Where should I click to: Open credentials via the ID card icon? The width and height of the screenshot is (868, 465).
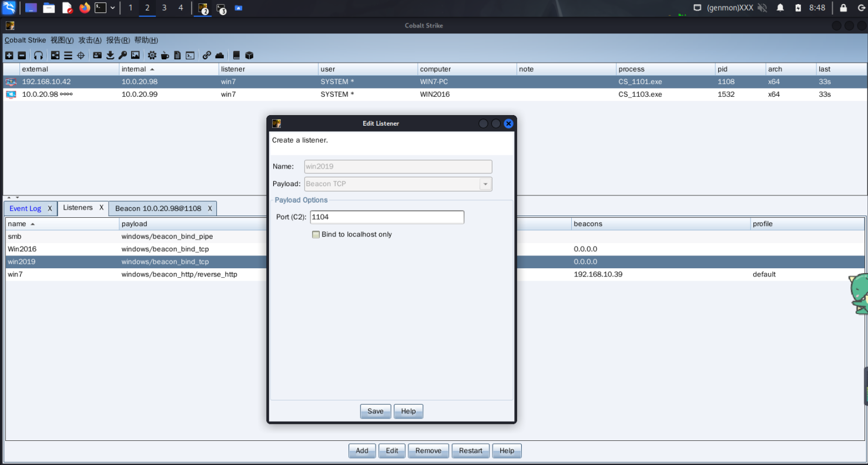[x=98, y=55]
